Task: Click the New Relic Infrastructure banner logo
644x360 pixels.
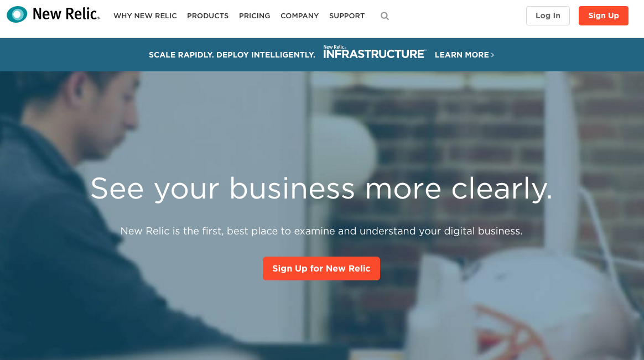Action: point(375,52)
